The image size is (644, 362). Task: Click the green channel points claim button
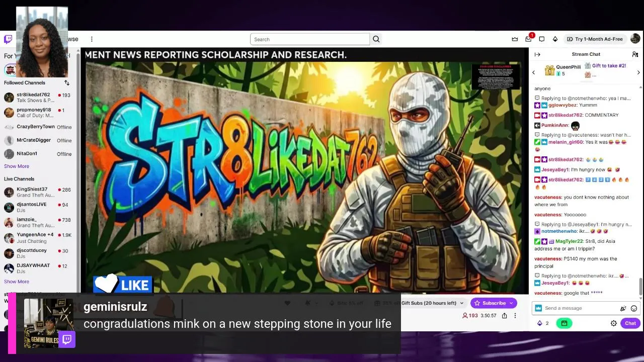(x=564, y=323)
